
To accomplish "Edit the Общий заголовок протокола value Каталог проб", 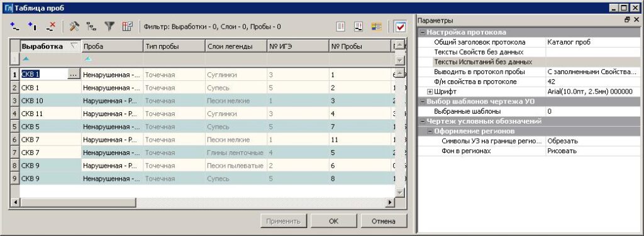I will [592, 42].
